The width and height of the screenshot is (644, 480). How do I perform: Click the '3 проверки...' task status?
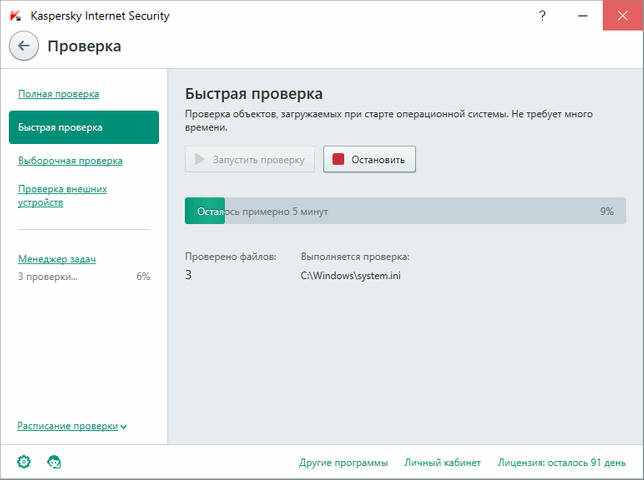48,277
